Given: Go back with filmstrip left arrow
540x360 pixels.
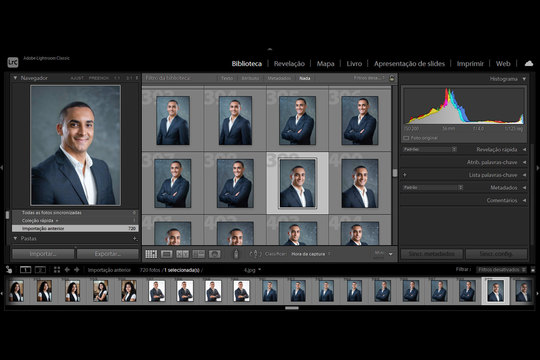Looking at the screenshot, I should (67, 270).
